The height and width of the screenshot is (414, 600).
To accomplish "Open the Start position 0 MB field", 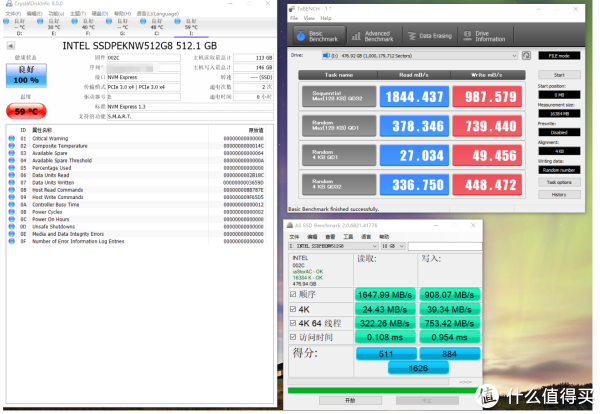I will click(x=559, y=95).
